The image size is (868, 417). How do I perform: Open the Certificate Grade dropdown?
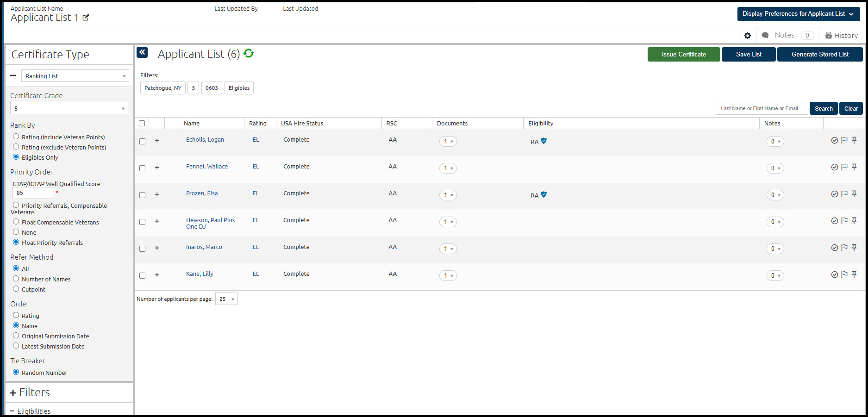[x=69, y=108]
